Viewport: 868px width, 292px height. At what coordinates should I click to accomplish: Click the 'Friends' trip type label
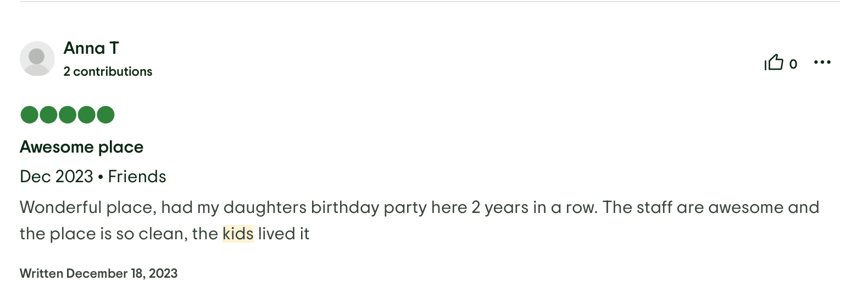point(137,177)
